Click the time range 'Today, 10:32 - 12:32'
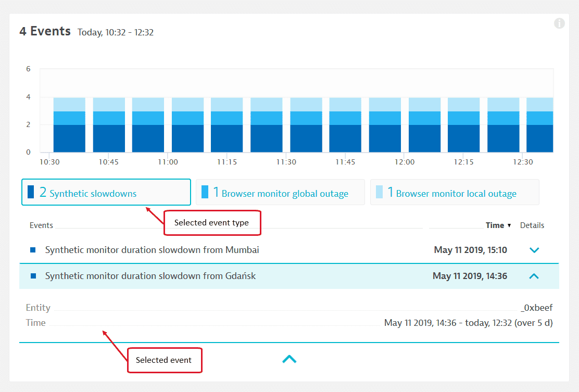The image size is (579, 392). pos(116,32)
